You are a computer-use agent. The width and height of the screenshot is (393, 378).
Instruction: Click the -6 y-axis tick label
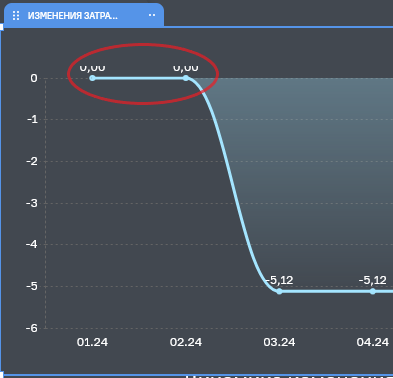(32, 328)
